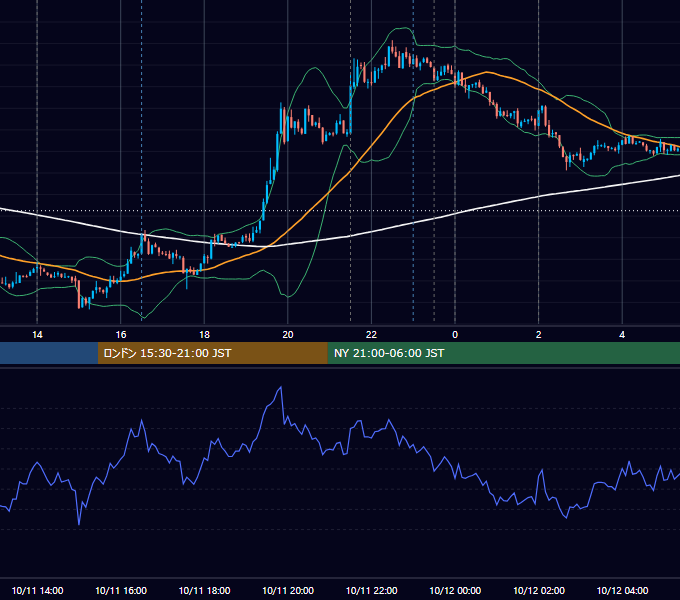Image resolution: width=680 pixels, height=600 pixels.
Task: Click the hour label 0 on the price chart axis
Action: click(455, 335)
